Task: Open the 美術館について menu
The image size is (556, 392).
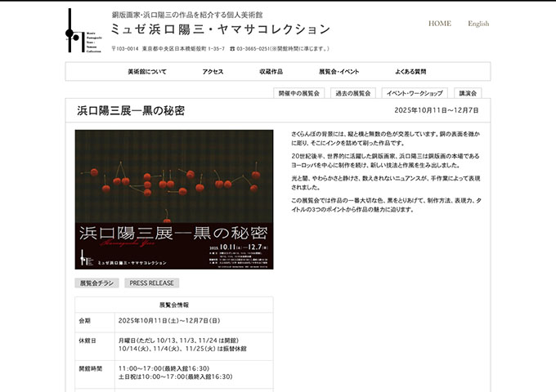Action: point(146,72)
